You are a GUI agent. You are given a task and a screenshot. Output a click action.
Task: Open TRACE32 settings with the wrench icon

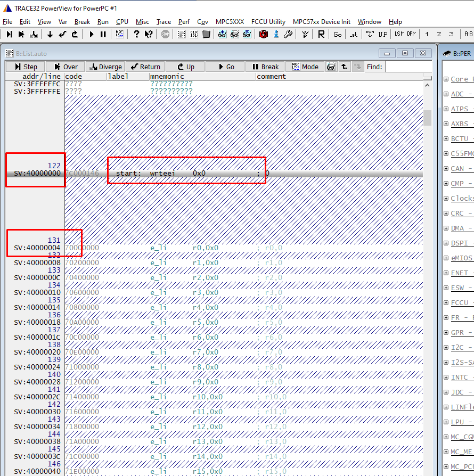pyautogui.click(x=289, y=34)
